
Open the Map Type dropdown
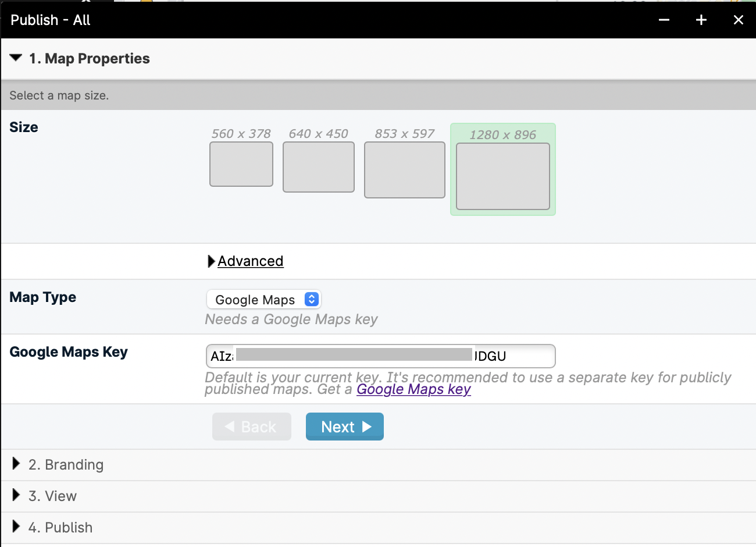[x=264, y=300]
